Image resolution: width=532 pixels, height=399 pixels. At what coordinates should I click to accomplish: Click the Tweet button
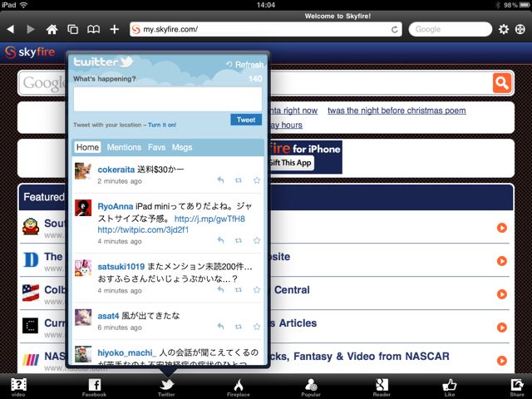point(246,120)
